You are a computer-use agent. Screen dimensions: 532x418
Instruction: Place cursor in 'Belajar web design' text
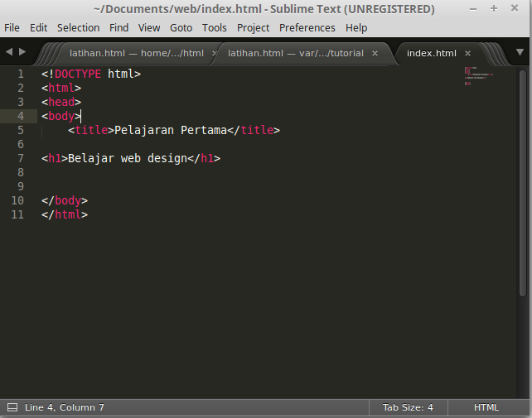click(x=128, y=158)
